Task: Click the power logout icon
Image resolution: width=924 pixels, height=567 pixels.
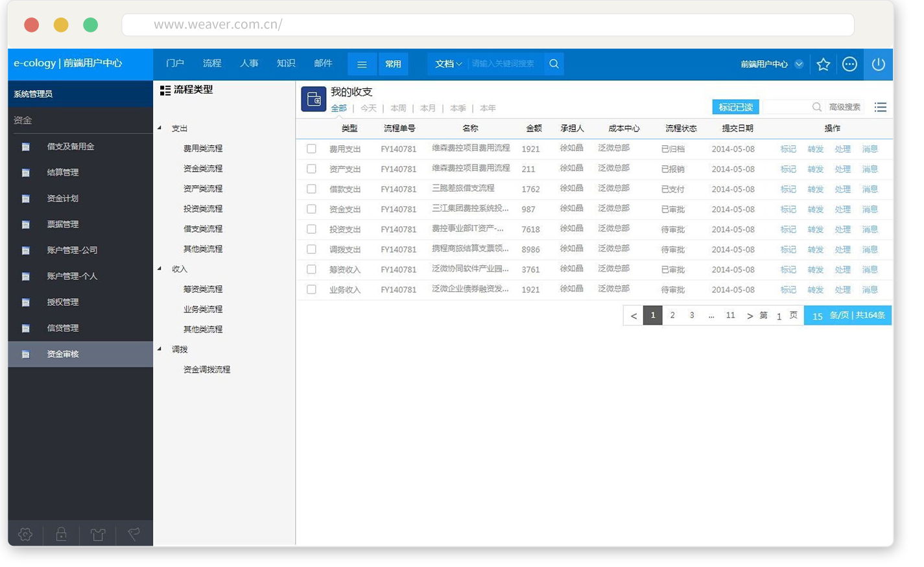Action: point(878,64)
